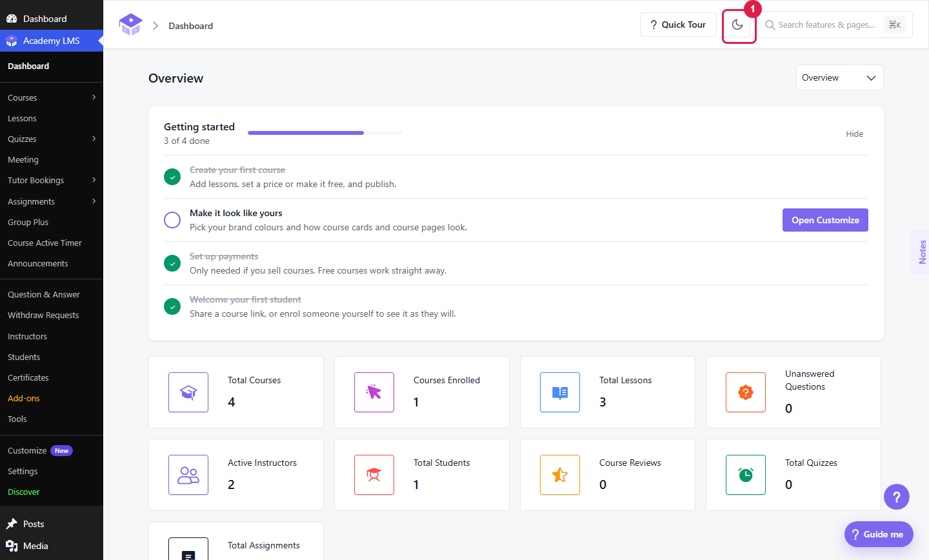Open the Notes side tab
Viewport: 929px width, 560px height.
tap(921, 252)
